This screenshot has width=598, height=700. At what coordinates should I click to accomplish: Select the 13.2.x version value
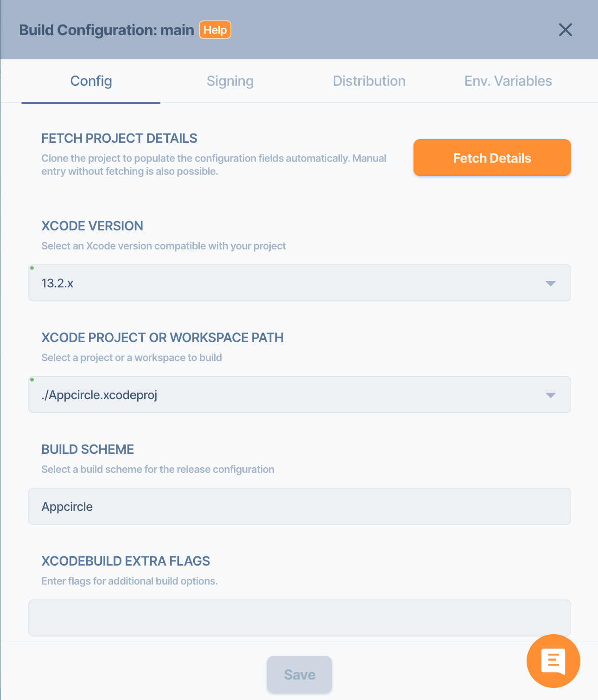pyautogui.click(x=57, y=283)
